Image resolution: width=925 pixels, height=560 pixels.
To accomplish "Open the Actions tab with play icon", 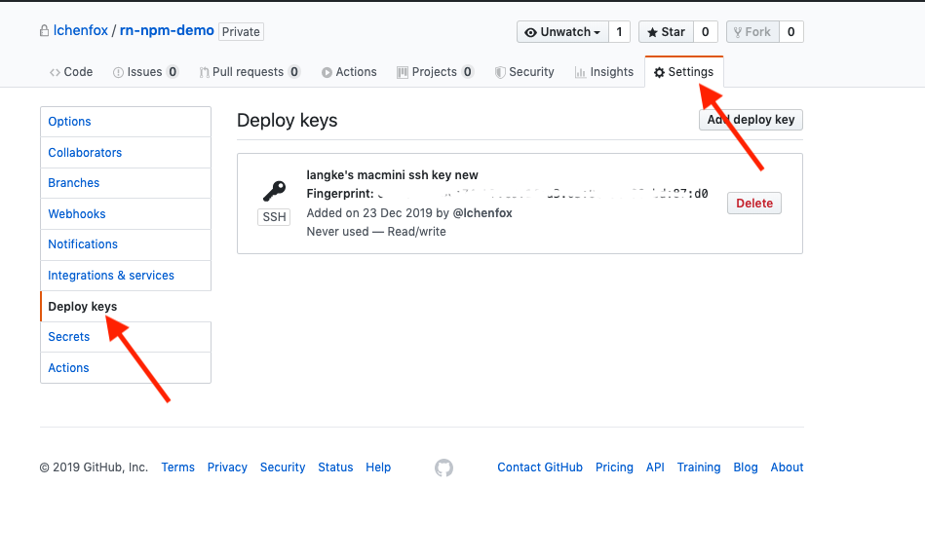I will pos(348,72).
